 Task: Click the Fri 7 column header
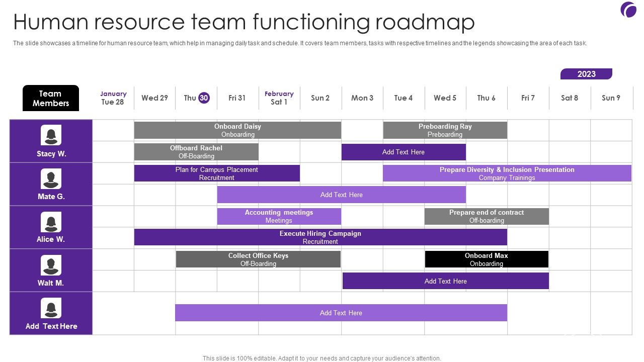[x=528, y=98]
